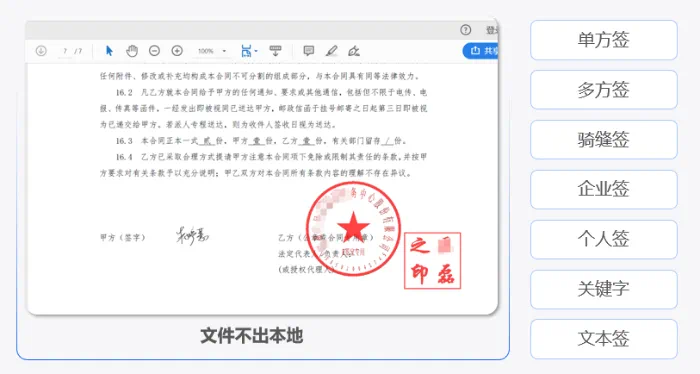
Task: Select the 多方签 option
Action: [604, 90]
